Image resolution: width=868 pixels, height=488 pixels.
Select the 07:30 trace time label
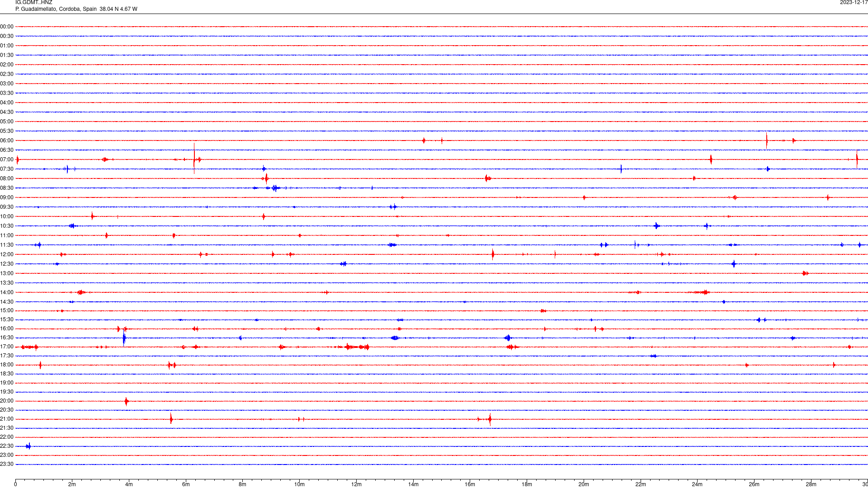pyautogui.click(x=7, y=169)
